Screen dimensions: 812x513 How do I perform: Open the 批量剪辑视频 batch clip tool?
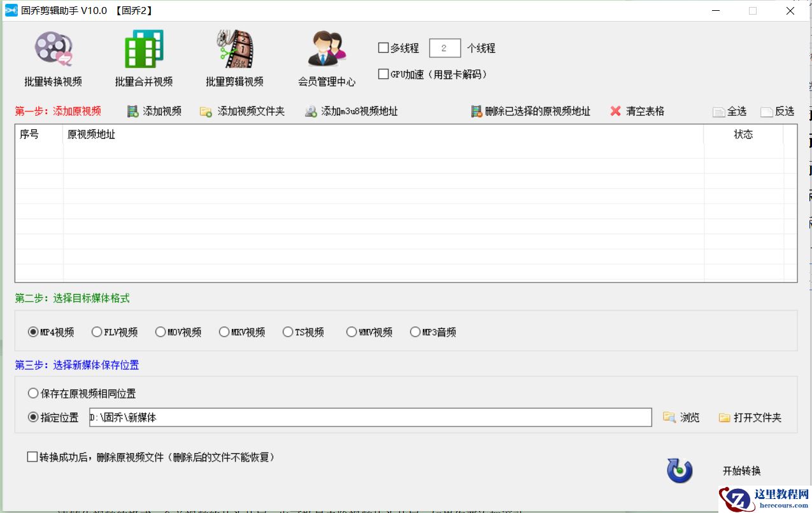point(234,56)
